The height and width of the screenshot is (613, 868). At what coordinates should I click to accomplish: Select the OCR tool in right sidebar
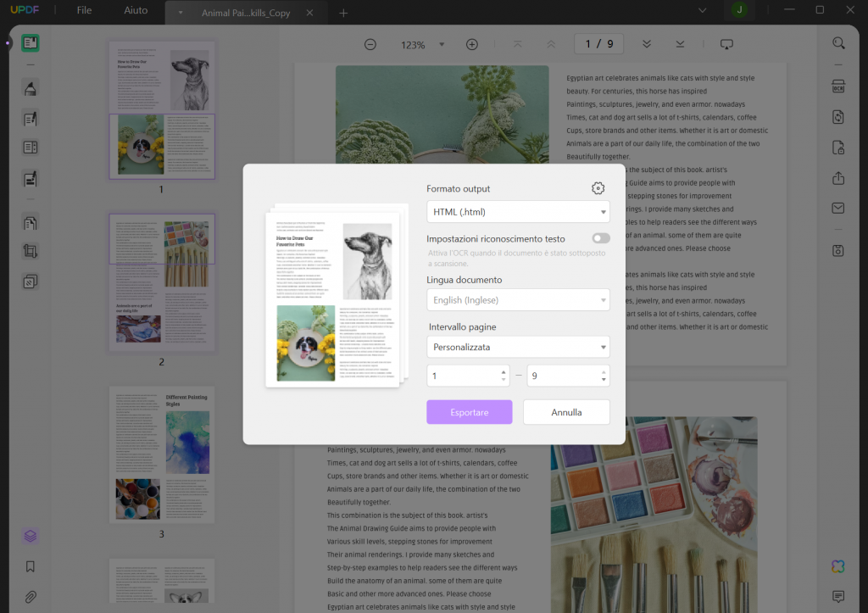tap(838, 86)
